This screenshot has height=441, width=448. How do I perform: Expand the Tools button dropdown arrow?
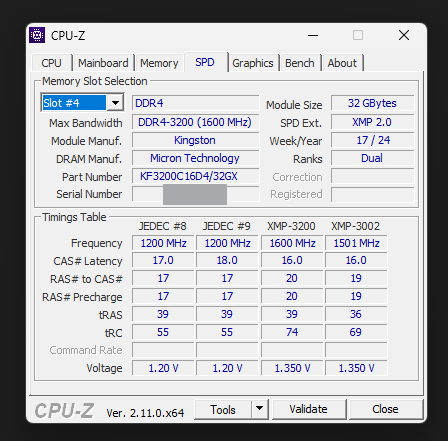click(260, 408)
